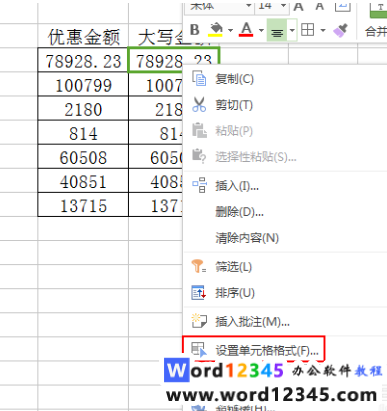This screenshot has height=411, width=387.
Task: Select 排序(U) in the context menu
Action: click(x=286, y=293)
